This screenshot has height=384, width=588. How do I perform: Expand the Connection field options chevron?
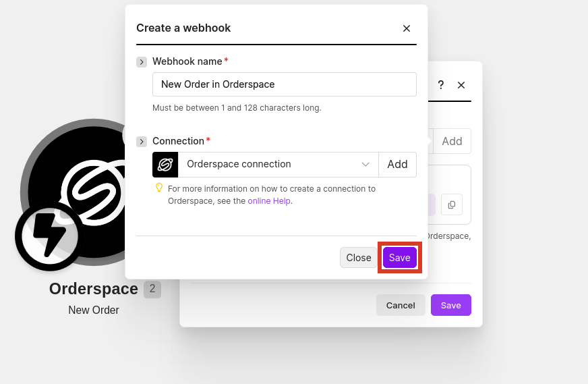click(142, 142)
